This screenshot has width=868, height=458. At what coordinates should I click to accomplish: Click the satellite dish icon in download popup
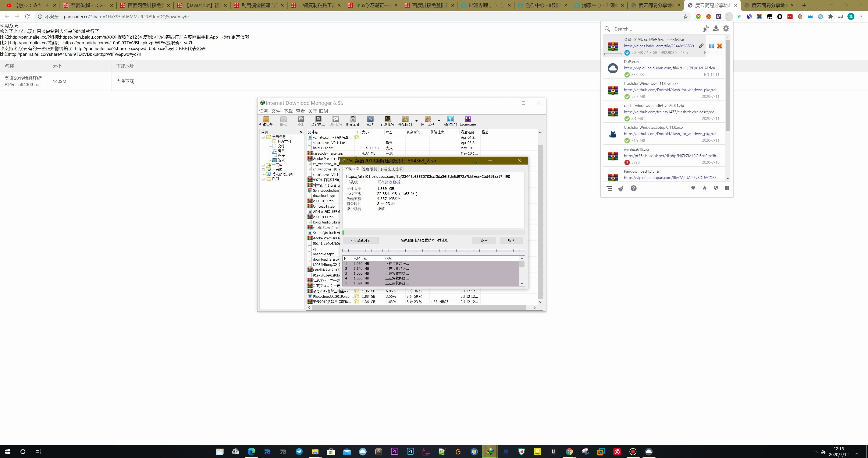point(706,29)
